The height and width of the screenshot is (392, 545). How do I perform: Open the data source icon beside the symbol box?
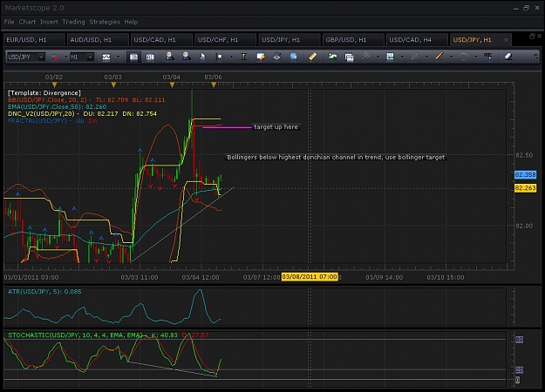(x=55, y=57)
